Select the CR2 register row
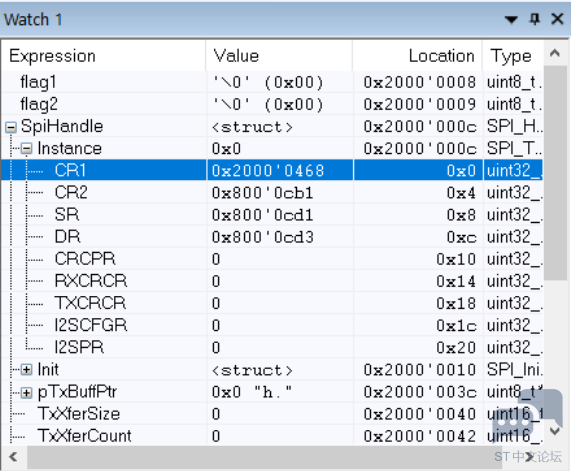Screen dimensions: 571x472 272,193
